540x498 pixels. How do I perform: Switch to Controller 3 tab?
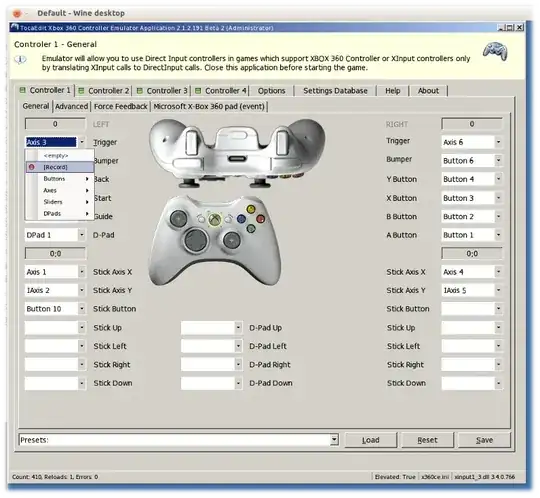(162, 91)
